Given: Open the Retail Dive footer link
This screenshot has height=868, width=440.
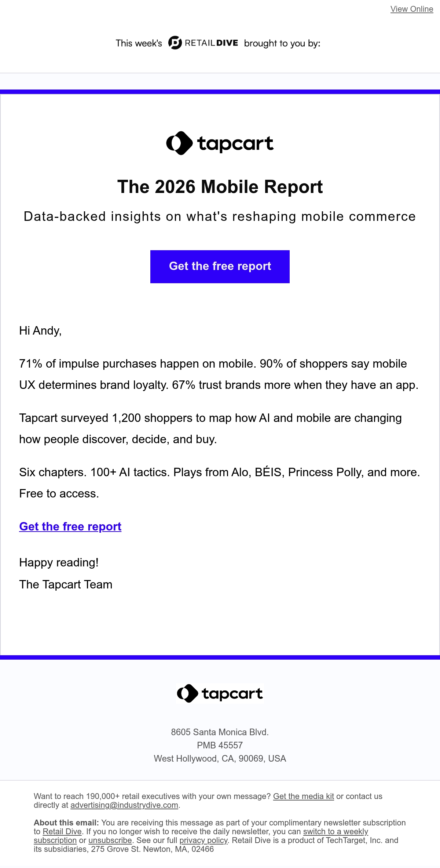Looking at the screenshot, I should [62, 832].
